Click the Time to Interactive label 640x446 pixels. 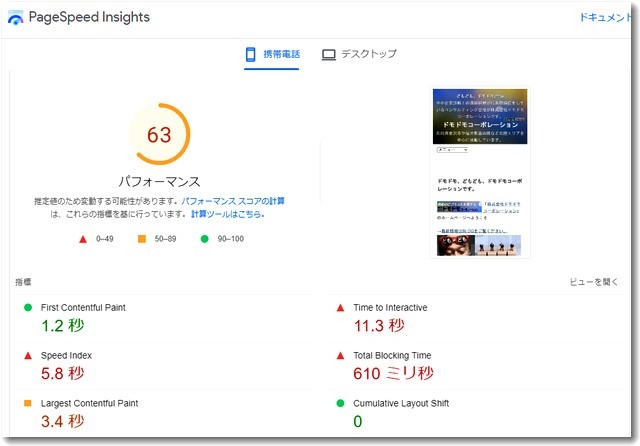point(390,308)
